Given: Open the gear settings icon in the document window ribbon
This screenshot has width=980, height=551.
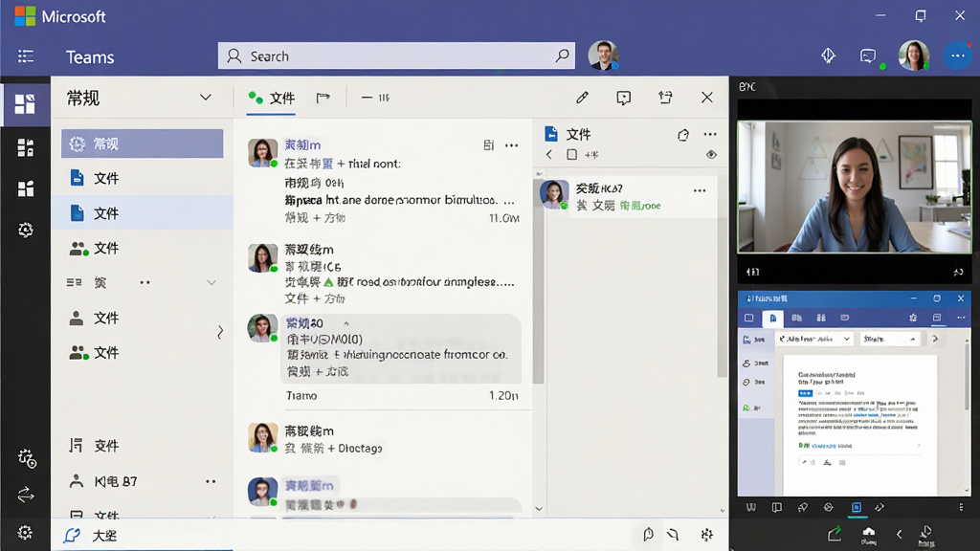Looking at the screenshot, I should [x=913, y=318].
